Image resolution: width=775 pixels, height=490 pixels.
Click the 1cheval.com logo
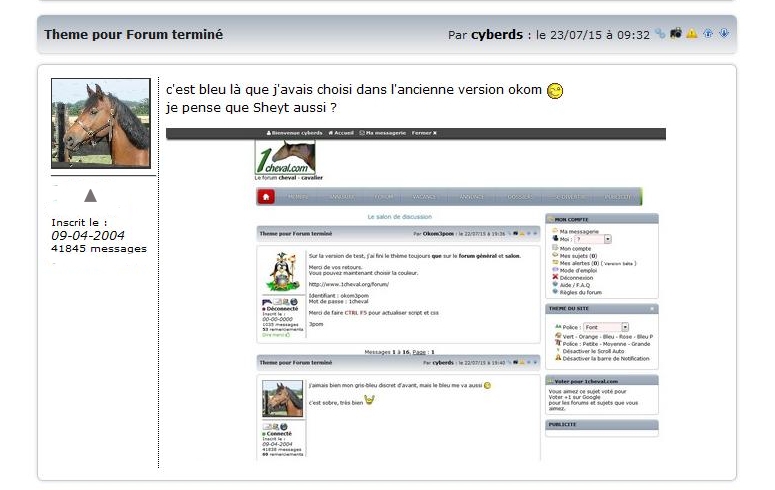[285, 160]
